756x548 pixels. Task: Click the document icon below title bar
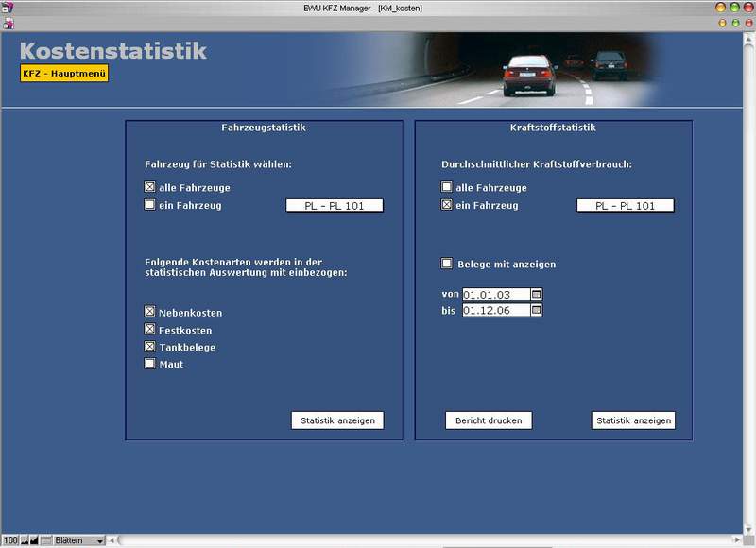pos(9,23)
